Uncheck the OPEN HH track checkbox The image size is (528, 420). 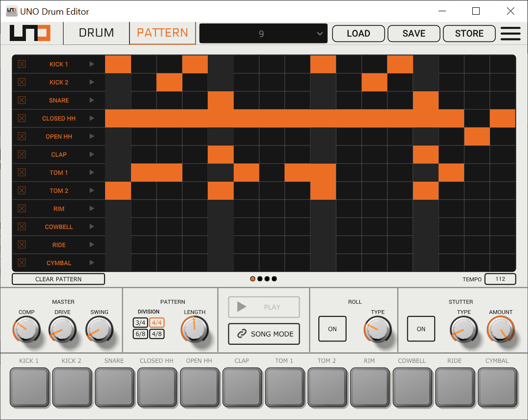(22, 136)
